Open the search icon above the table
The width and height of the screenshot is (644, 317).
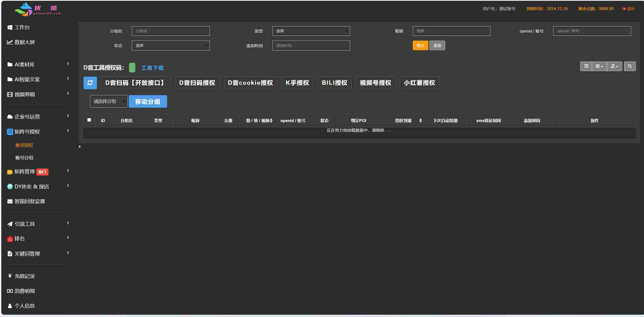[x=630, y=66]
